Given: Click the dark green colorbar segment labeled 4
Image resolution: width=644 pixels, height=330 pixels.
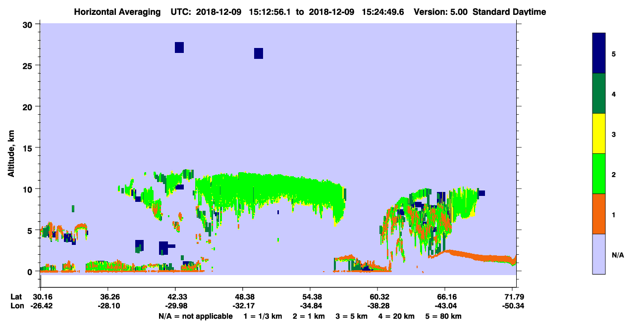Looking at the screenshot, I should (599, 94).
